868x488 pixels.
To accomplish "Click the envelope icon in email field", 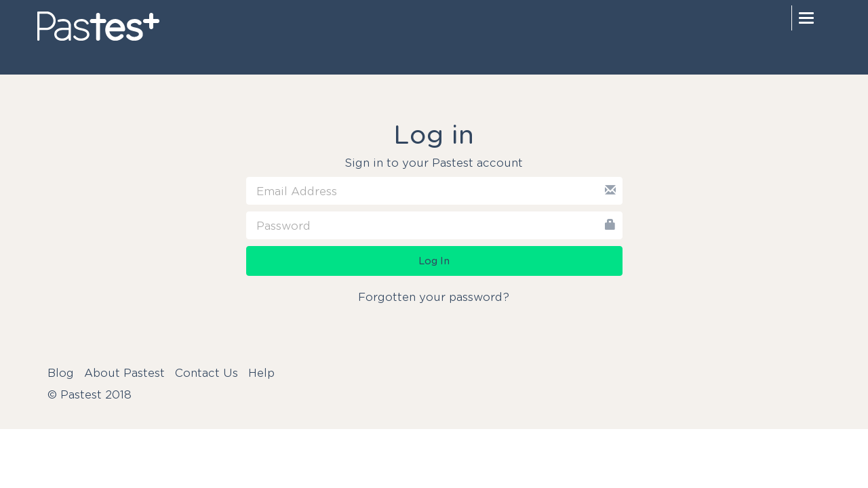I will tap(610, 190).
